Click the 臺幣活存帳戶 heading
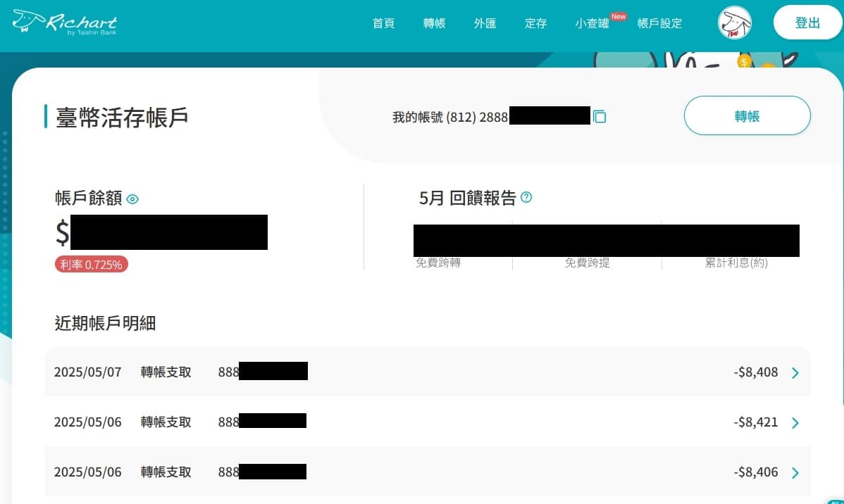This screenshot has height=504, width=844. coord(122,118)
